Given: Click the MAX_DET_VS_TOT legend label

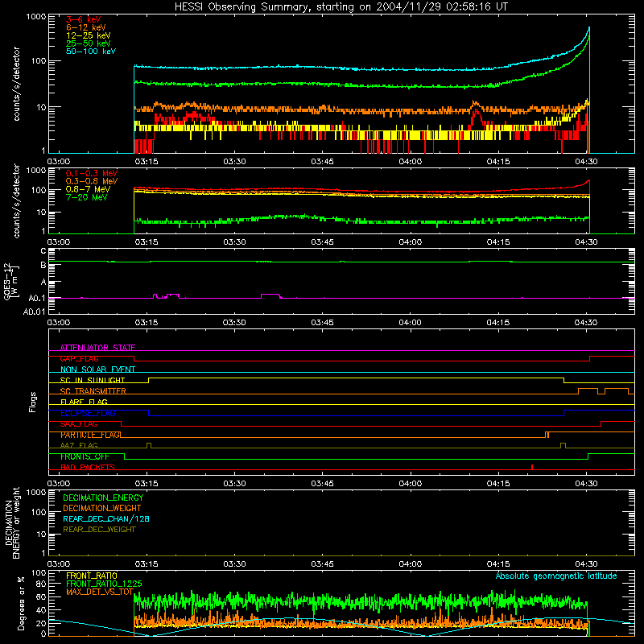Looking at the screenshot, I should click(100, 592).
